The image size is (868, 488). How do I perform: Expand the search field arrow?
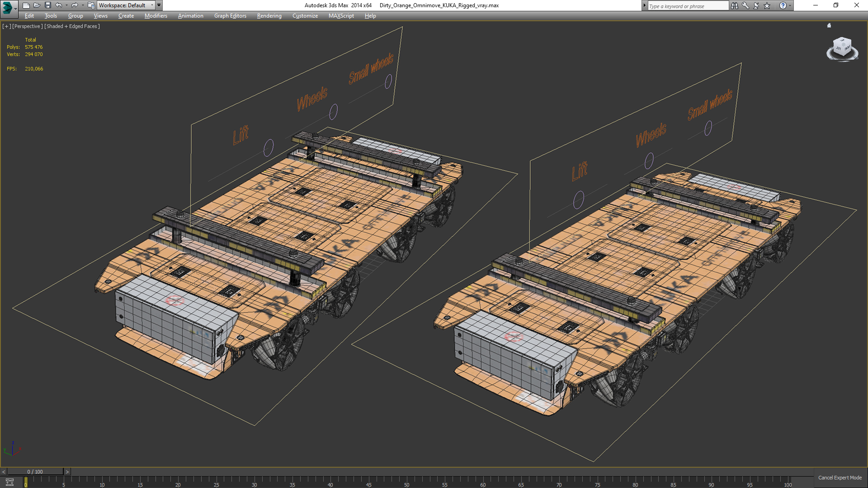coord(645,5)
